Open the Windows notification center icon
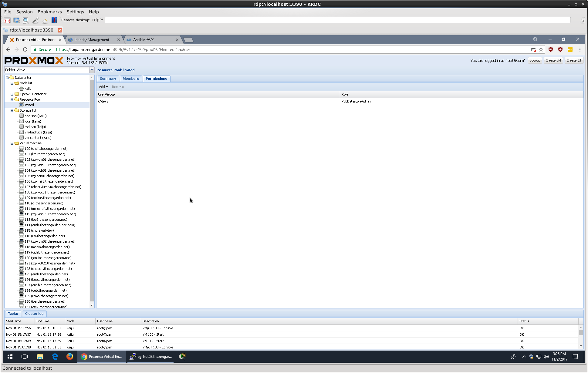Viewport: 588px width, 373px height. [575, 357]
